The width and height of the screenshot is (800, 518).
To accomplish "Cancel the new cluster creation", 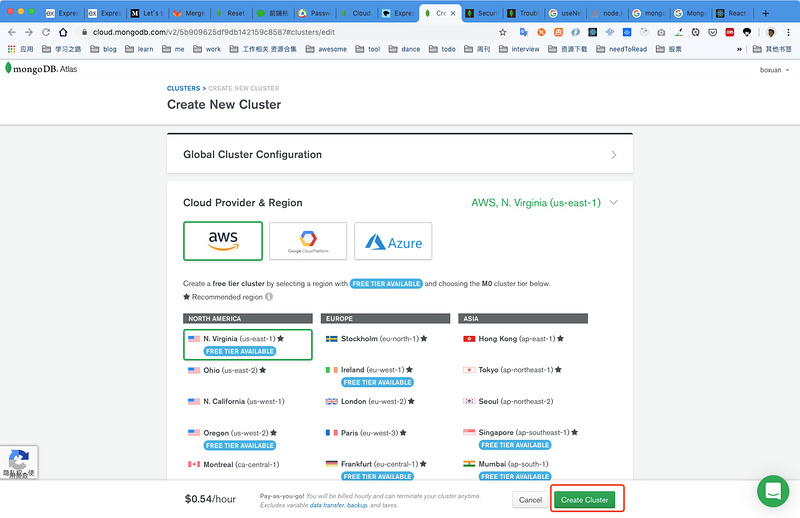I will [530, 500].
